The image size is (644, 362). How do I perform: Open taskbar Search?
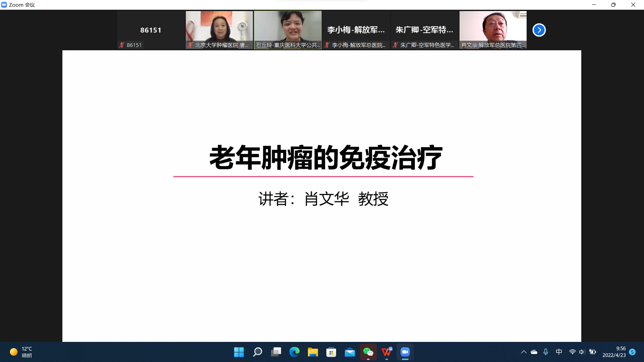(257, 352)
